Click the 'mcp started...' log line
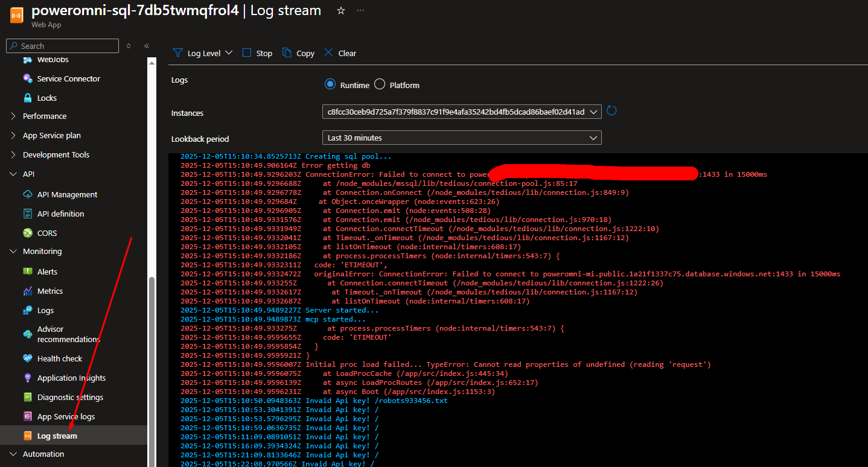This screenshot has height=467, width=868. tap(273, 319)
